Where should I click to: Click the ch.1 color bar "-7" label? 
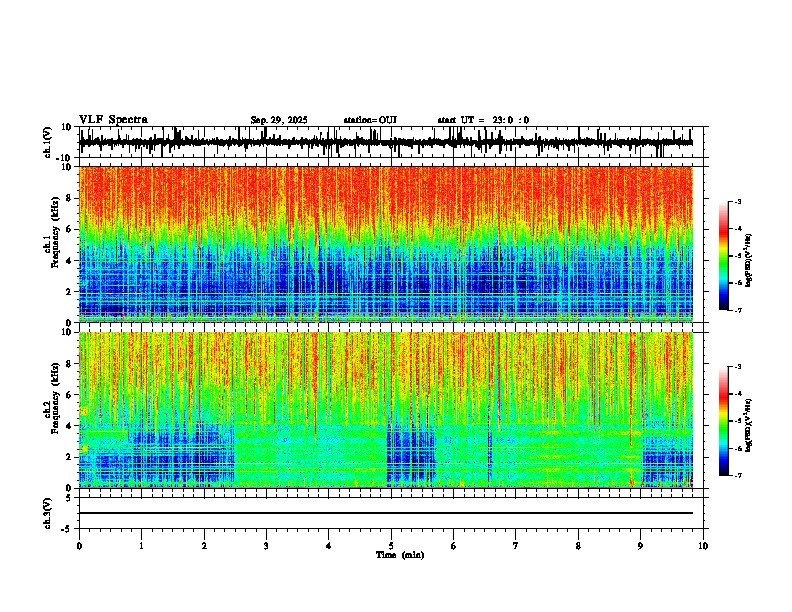[738, 310]
